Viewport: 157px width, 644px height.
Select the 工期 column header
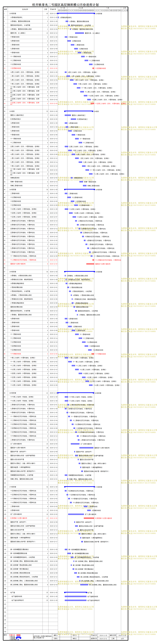[45, 9]
